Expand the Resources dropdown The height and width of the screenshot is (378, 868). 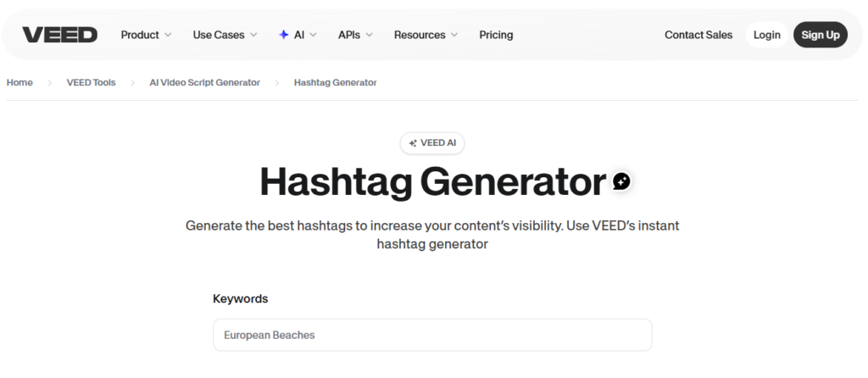click(x=426, y=35)
